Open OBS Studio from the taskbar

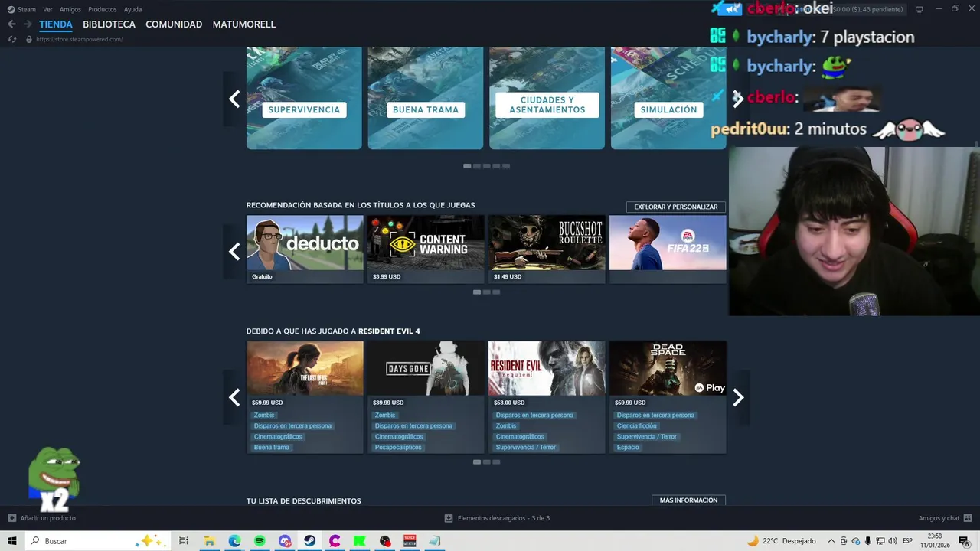384,541
